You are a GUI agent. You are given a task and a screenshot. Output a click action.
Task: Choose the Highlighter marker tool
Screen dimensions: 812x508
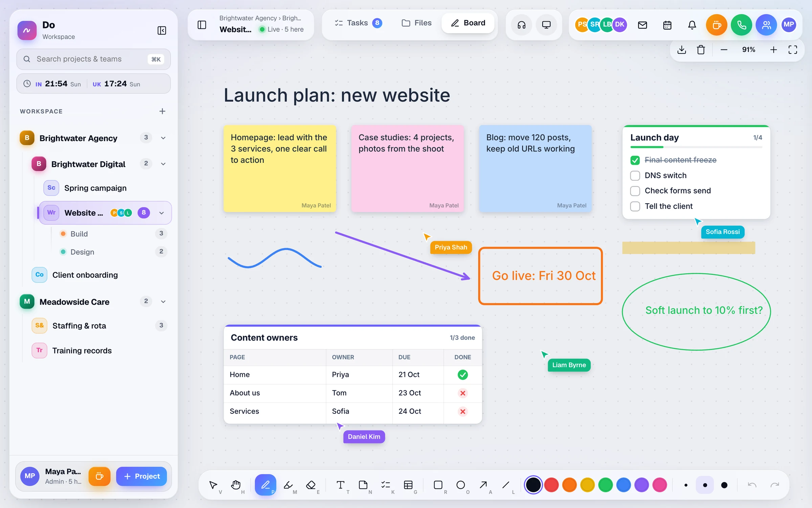(288, 485)
